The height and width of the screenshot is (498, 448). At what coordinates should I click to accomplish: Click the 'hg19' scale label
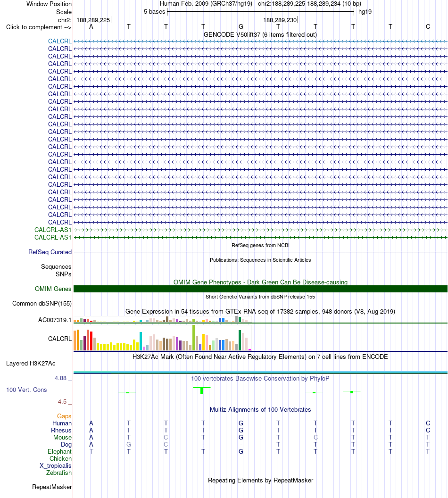(x=365, y=12)
